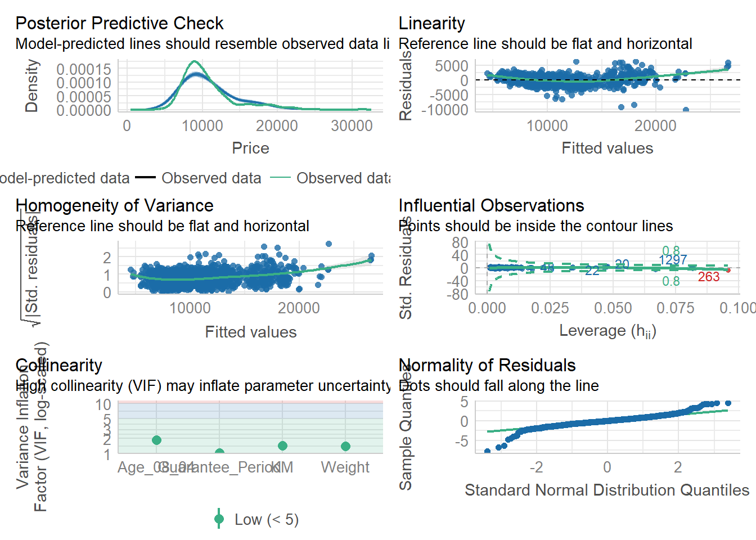
Task: Select the Influential Observations heading
Action: (x=491, y=205)
